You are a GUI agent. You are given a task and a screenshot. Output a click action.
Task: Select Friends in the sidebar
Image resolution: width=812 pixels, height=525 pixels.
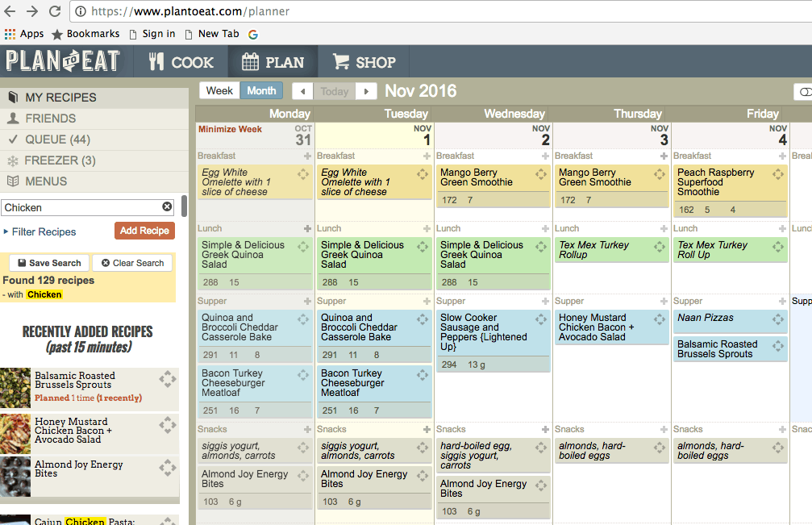click(x=94, y=119)
